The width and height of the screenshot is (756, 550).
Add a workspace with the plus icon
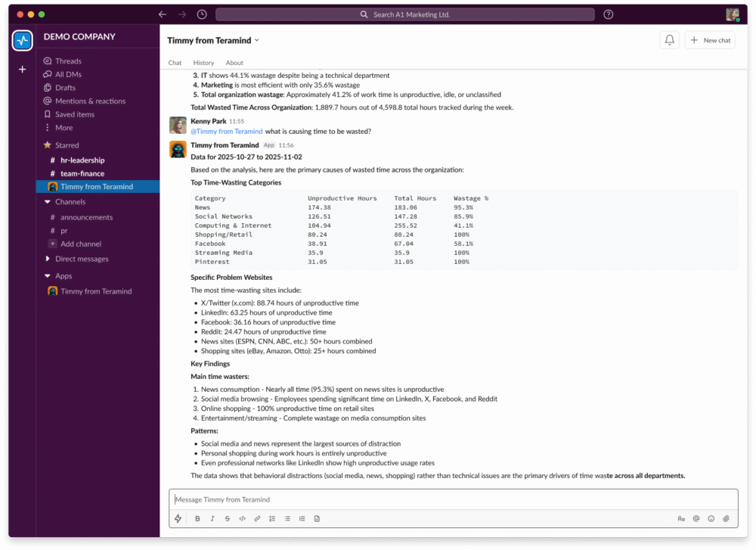coord(22,70)
